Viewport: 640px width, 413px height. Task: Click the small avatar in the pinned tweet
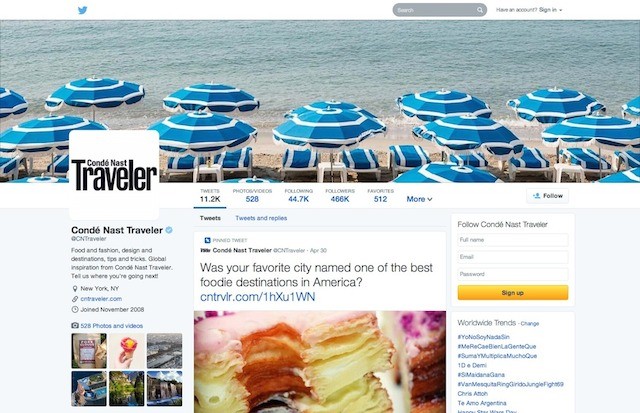pyautogui.click(x=205, y=251)
